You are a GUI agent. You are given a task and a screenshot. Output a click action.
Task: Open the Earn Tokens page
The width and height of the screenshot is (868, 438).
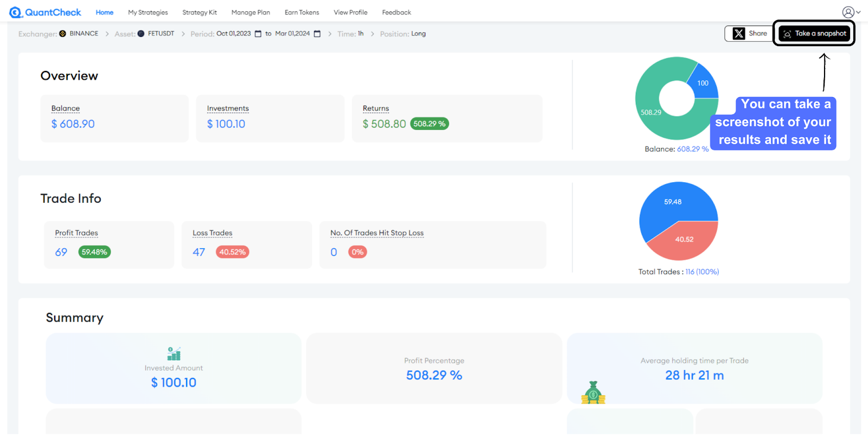[302, 12]
